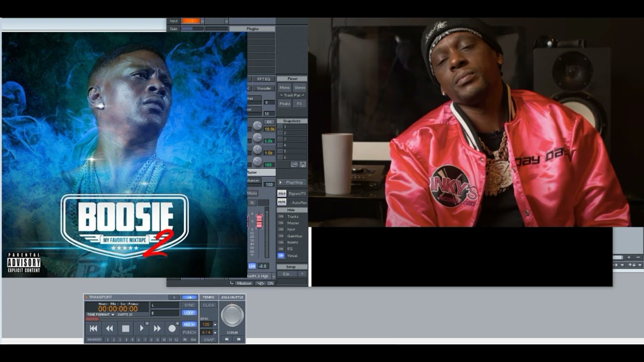The height and width of the screenshot is (362, 644).
Task: Click the jog and shuttle wheel
Action: pyautogui.click(x=232, y=315)
